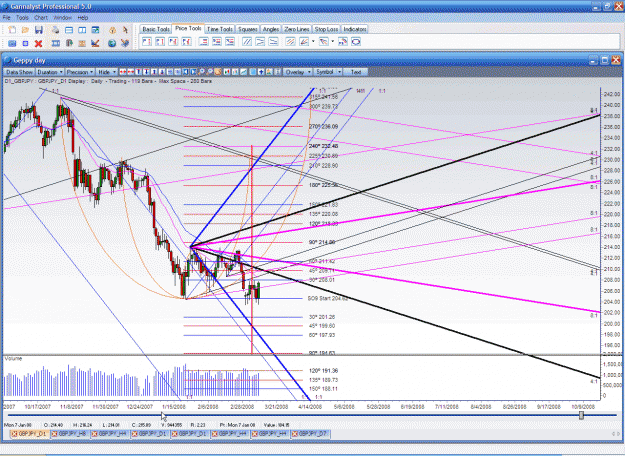The height and width of the screenshot is (456, 625).
Task: Switch to the Angles tab
Action: (271, 29)
